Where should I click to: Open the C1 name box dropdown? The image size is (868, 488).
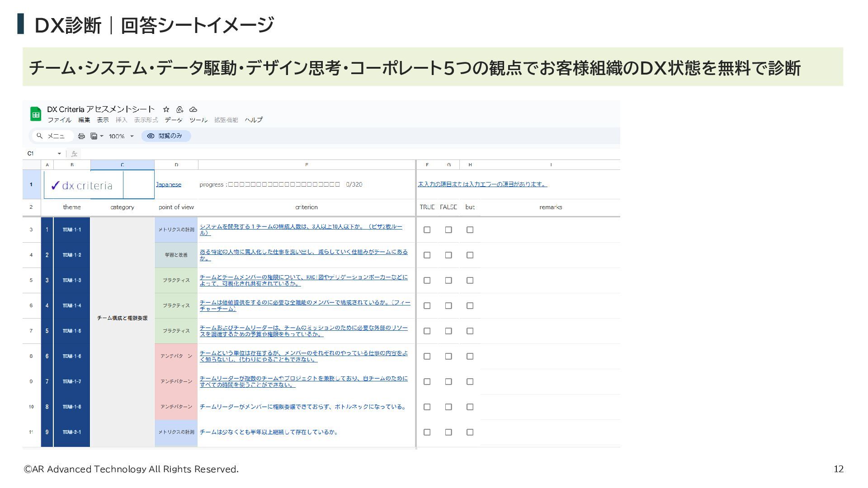point(59,154)
